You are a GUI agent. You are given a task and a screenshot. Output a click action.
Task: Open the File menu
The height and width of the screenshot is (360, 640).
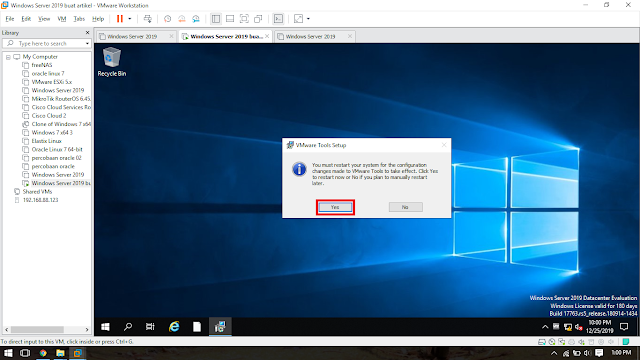pyautogui.click(x=10, y=19)
